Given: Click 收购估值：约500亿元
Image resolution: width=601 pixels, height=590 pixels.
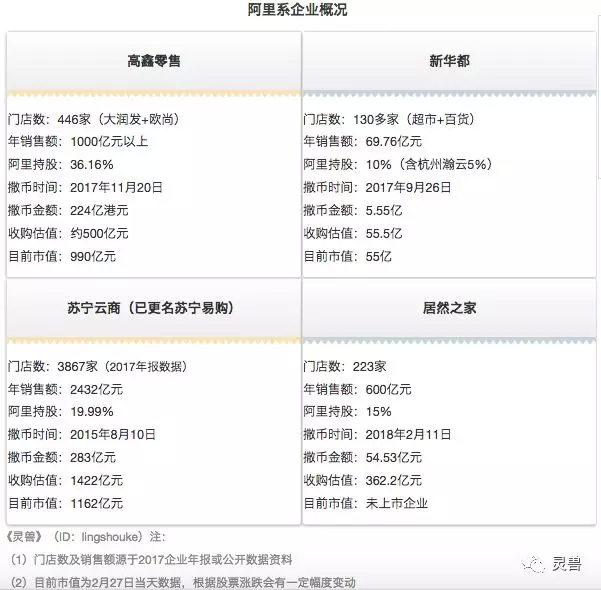Looking at the screenshot, I should [68, 233].
